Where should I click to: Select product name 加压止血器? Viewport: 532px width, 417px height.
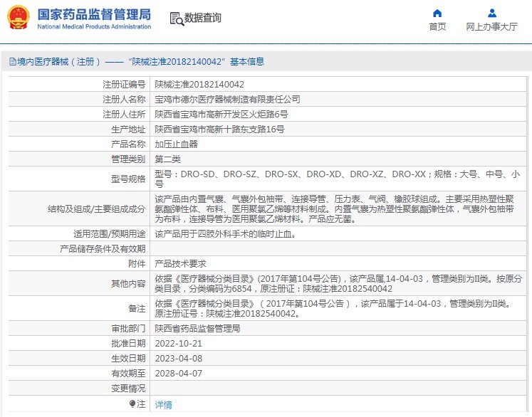tap(177, 144)
